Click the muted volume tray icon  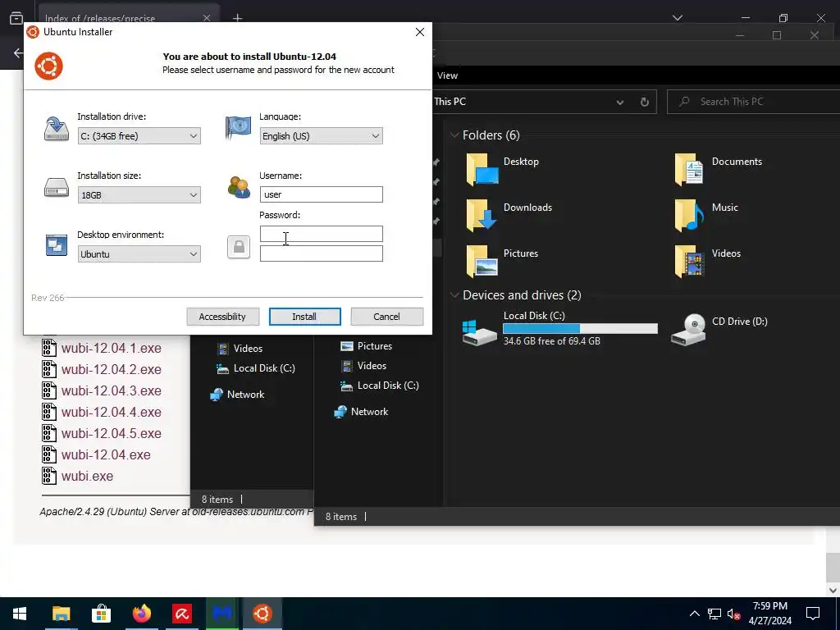tap(733, 614)
